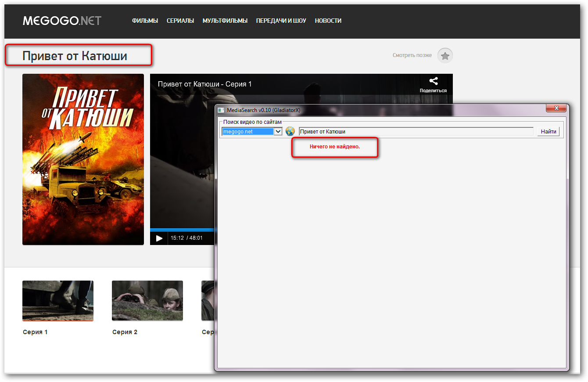The image size is (588, 382).
Task: Click the globe icon in MediaSearch
Action: pos(290,131)
